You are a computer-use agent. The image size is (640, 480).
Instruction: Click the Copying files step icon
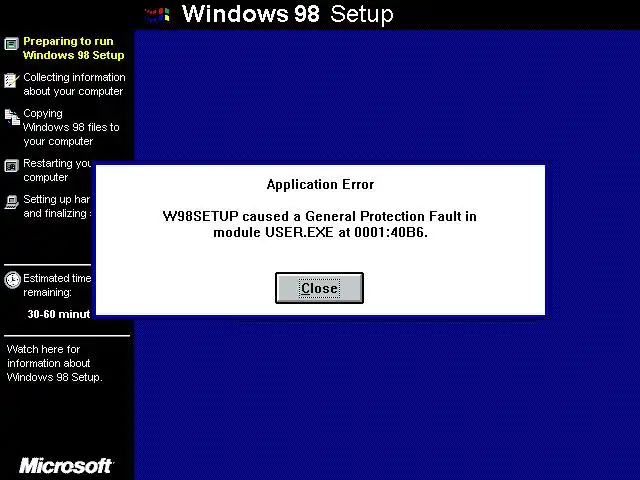tap(12, 117)
